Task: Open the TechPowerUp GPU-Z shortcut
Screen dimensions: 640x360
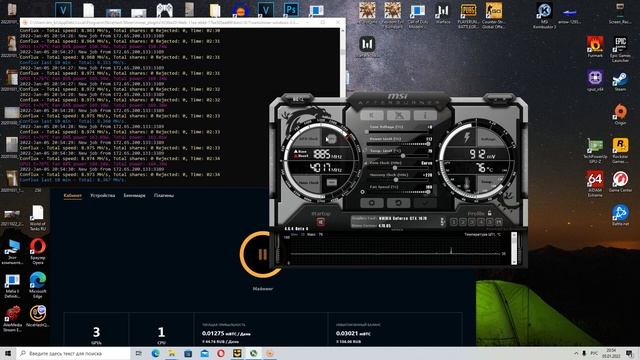Action: point(595,151)
